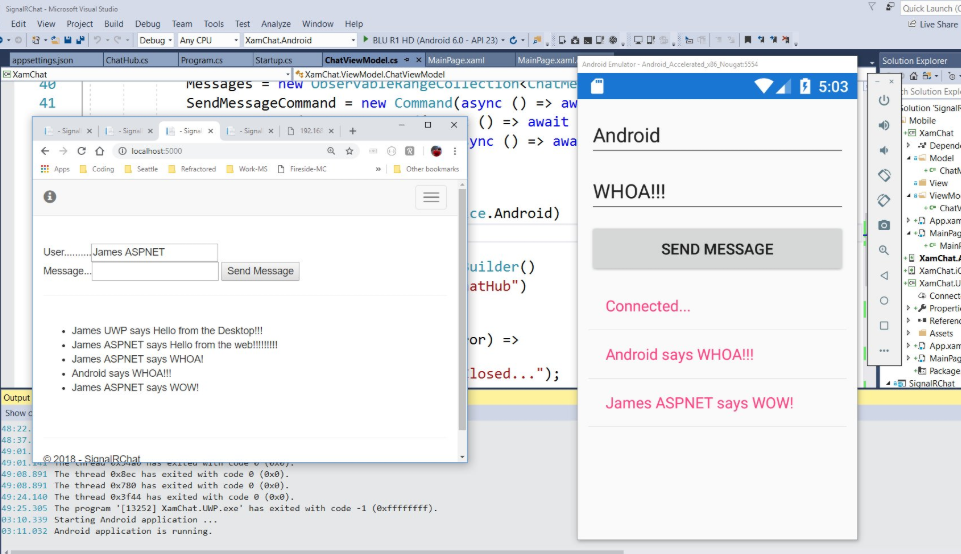Switch to the Startup.cs tab

coord(287,60)
